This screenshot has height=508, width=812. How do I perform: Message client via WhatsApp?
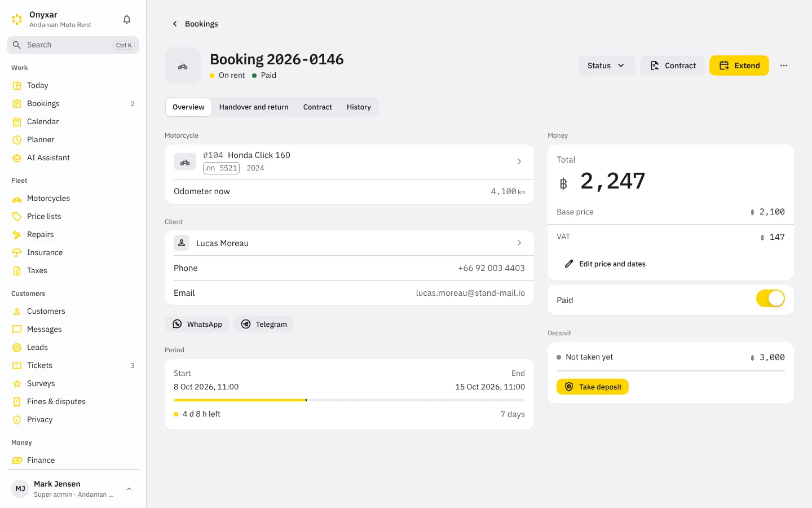pos(197,324)
